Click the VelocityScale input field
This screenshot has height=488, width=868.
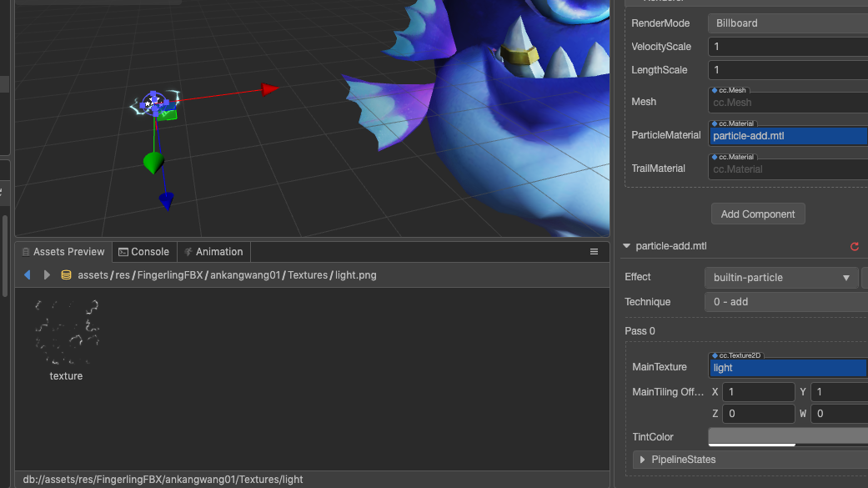(x=788, y=47)
